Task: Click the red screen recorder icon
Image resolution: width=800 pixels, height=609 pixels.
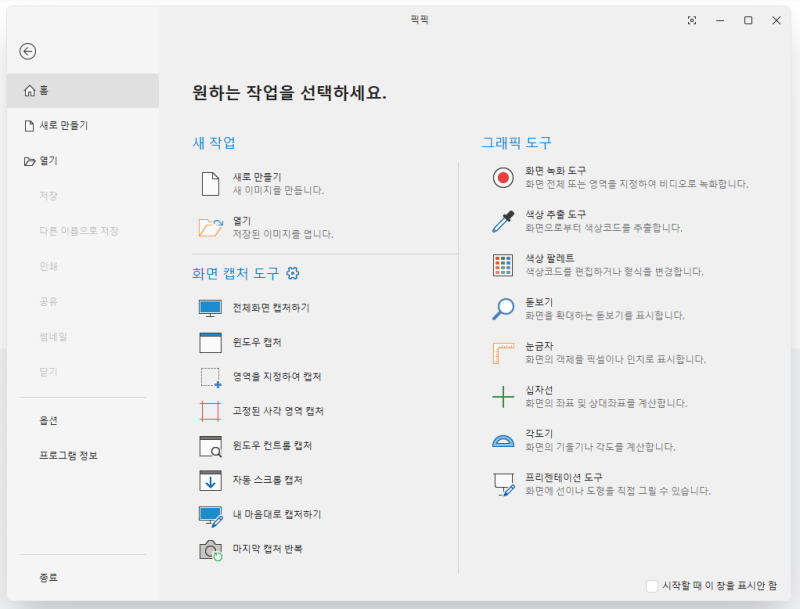Action: (503, 177)
